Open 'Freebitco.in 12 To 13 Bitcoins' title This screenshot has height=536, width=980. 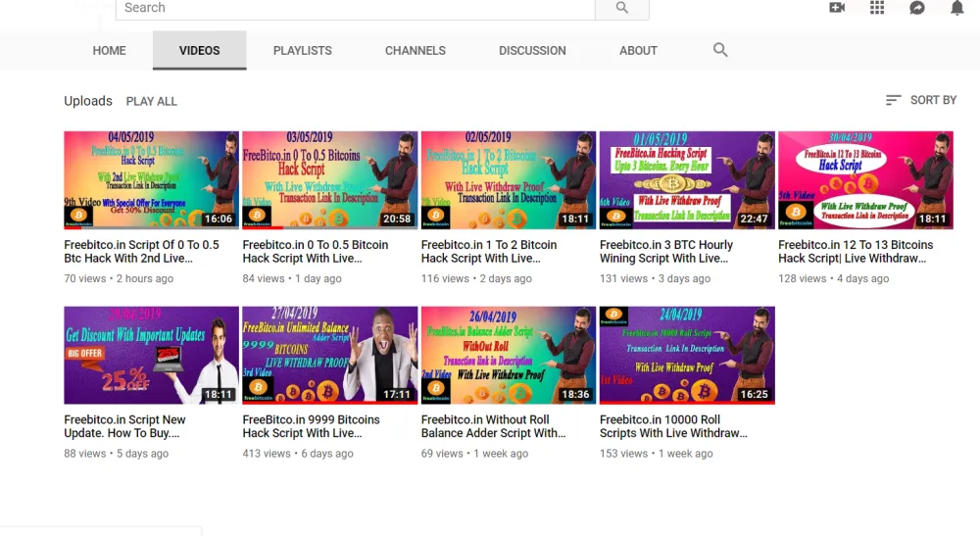(x=856, y=251)
